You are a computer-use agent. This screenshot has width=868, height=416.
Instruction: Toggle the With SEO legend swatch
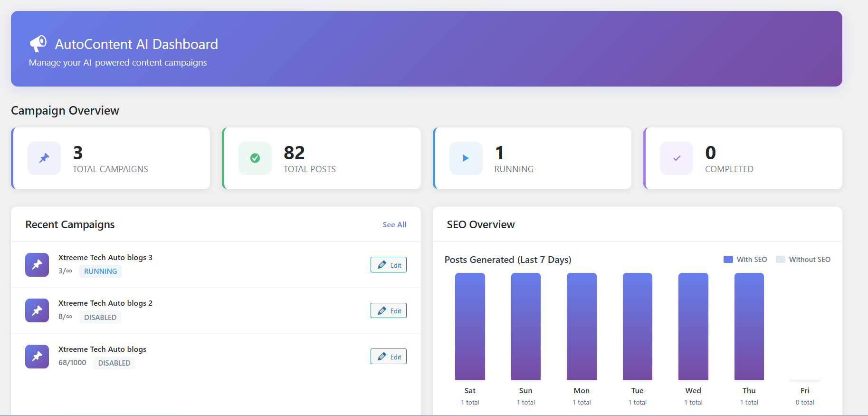pyautogui.click(x=728, y=260)
